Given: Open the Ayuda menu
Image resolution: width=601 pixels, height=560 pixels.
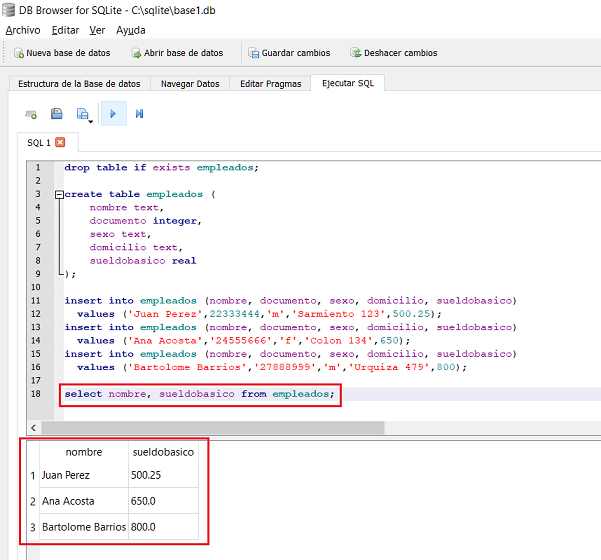Looking at the screenshot, I should point(131,30).
